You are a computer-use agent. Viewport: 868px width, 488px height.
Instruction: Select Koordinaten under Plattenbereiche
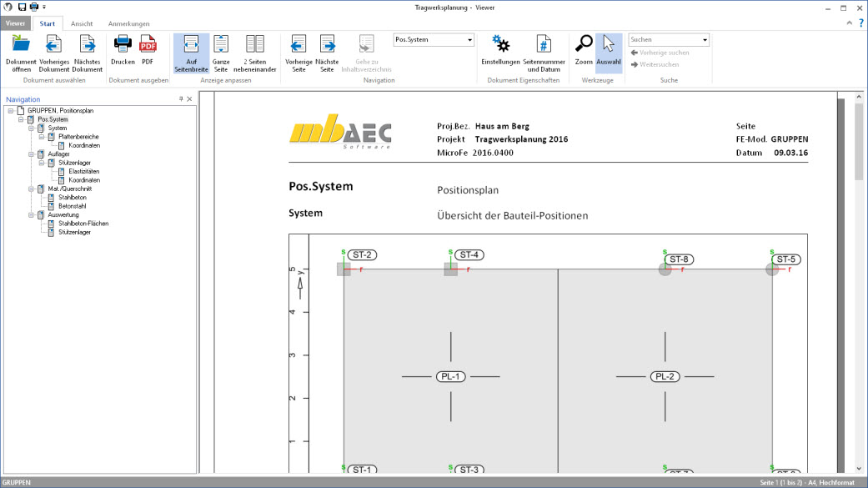(x=84, y=146)
